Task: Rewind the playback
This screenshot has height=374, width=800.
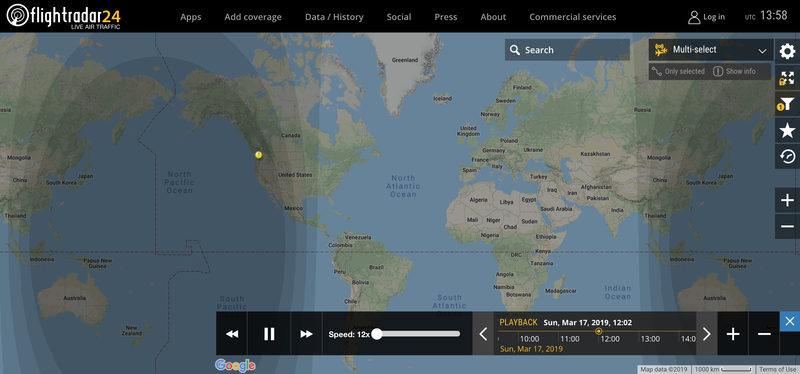Action: 232,334
